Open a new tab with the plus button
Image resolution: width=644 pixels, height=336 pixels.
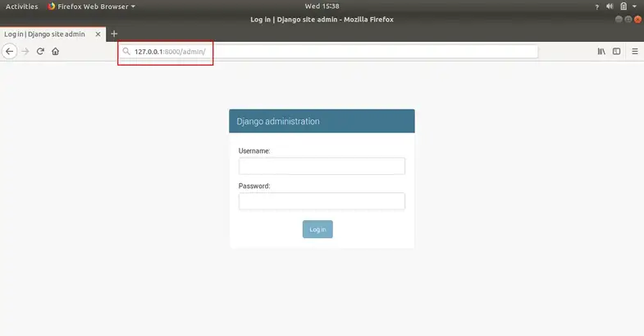pyautogui.click(x=114, y=34)
